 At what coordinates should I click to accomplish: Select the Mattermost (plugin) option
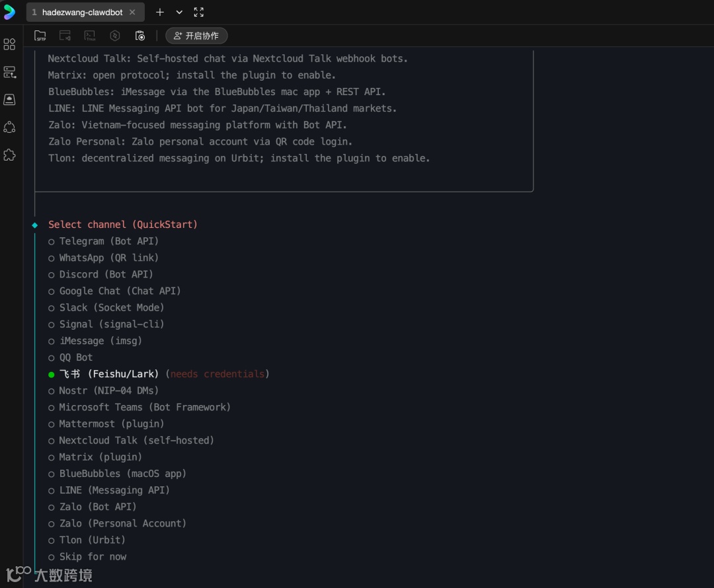(106, 424)
